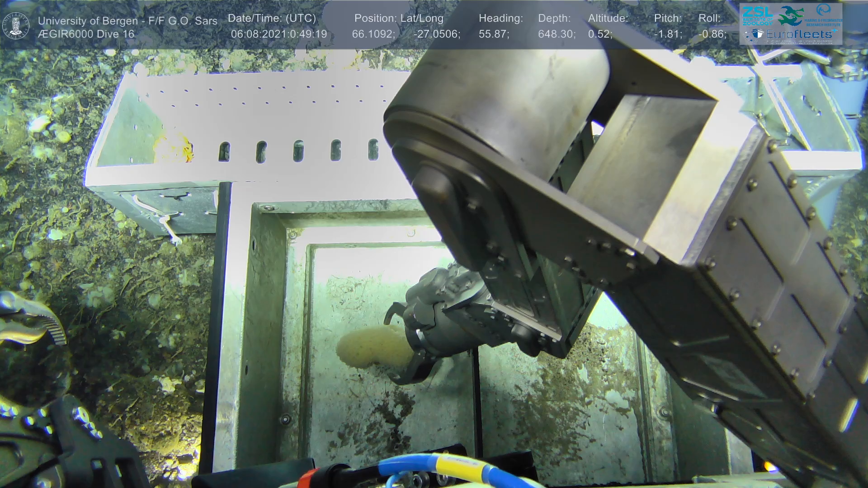Click the timestamp value 06:08:2021 0:49:19
This screenshot has height=488, width=868.
(x=278, y=34)
